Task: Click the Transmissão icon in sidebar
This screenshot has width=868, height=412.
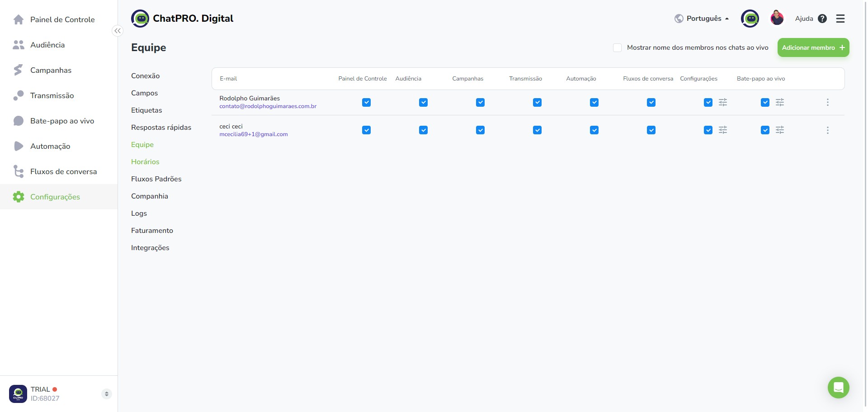Action: click(19, 95)
